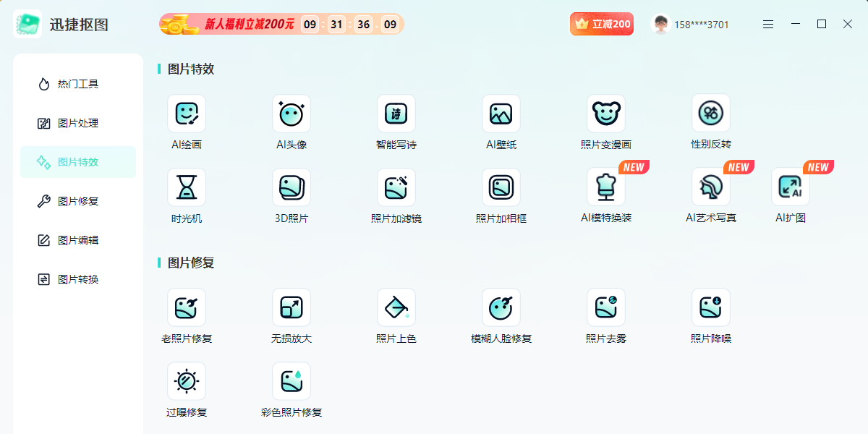The image size is (868, 434).
Task: Select the AI壁纸 icon
Action: [501, 114]
